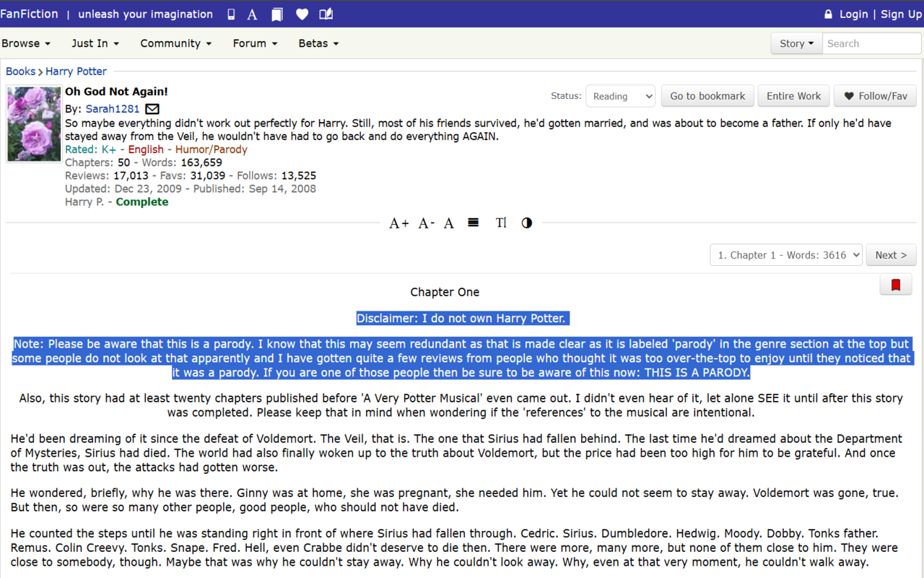924x578 pixels.
Task: Click the story title 'Oh God Not Again!'
Action: [116, 92]
